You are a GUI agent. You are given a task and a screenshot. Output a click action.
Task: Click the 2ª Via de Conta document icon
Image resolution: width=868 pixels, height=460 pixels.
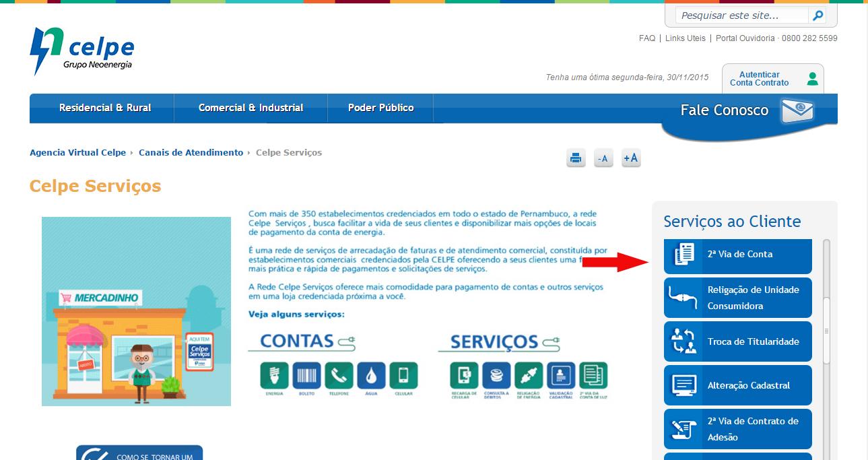coord(683,255)
